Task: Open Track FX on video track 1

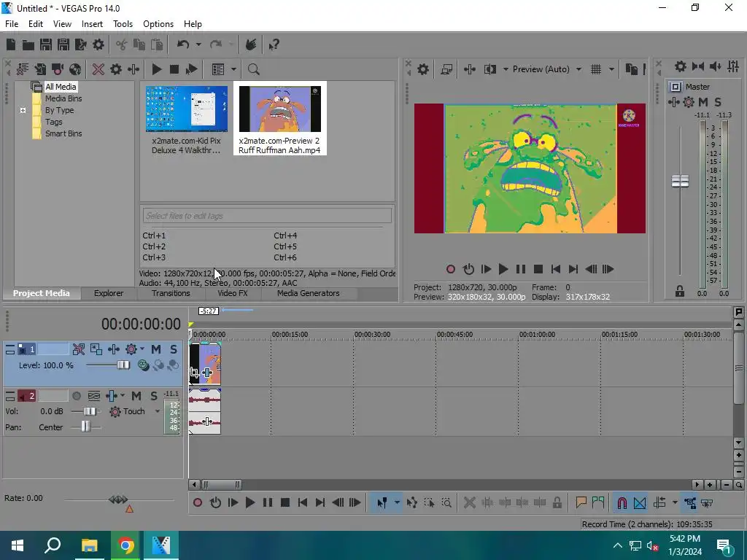Action: [x=113, y=349]
